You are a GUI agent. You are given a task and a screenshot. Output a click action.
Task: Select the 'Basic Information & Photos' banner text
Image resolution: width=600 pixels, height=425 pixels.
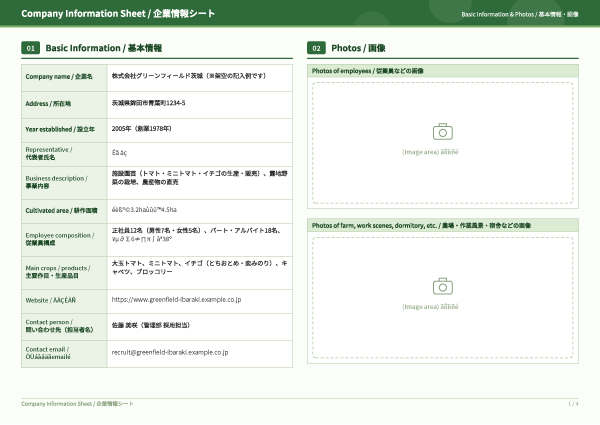[x=520, y=15]
